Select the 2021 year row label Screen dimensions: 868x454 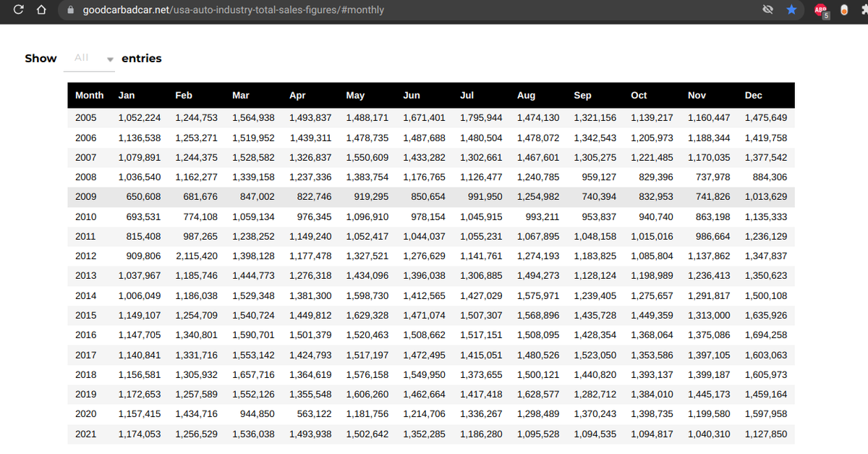coord(85,434)
